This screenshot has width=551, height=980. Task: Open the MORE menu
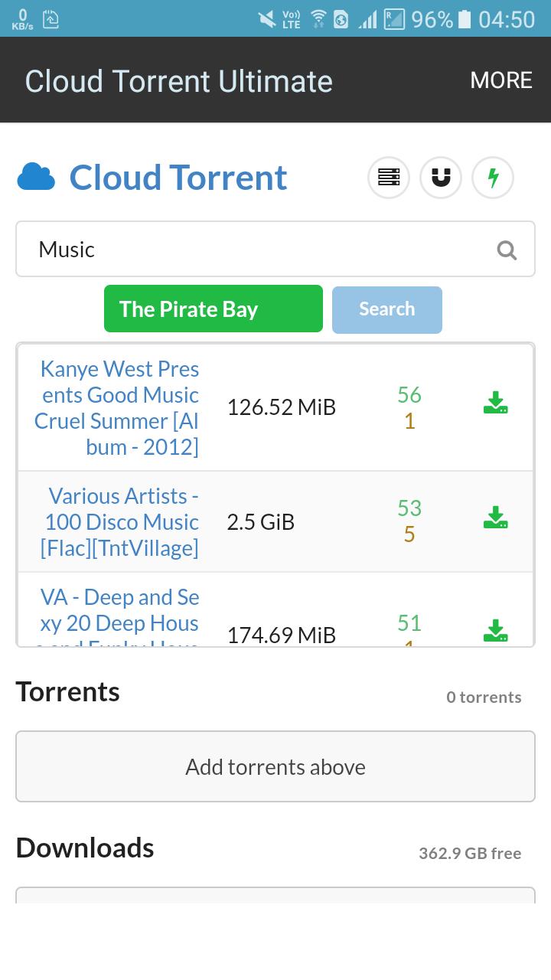pyautogui.click(x=501, y=80)
